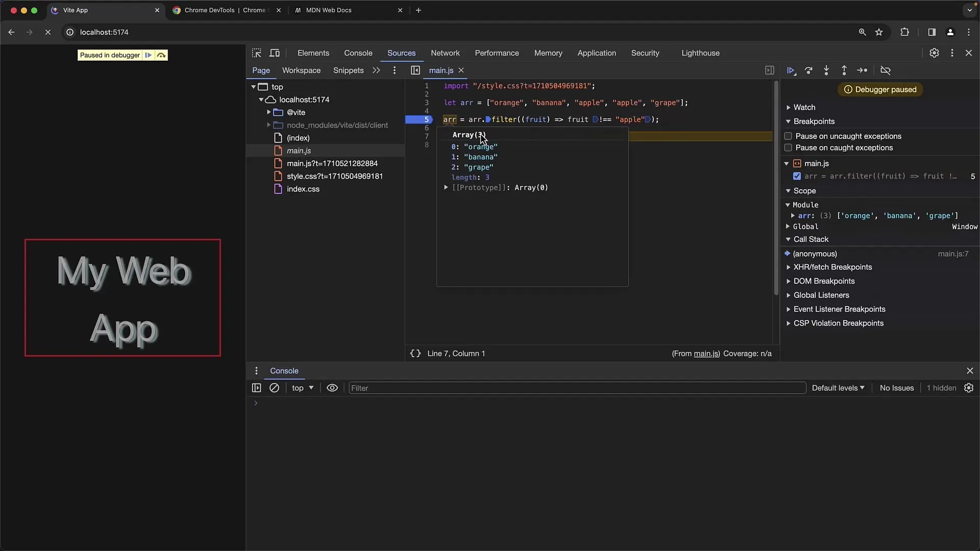Expand the [[Prototype]] entry in array popup

[x=446, y=188]
